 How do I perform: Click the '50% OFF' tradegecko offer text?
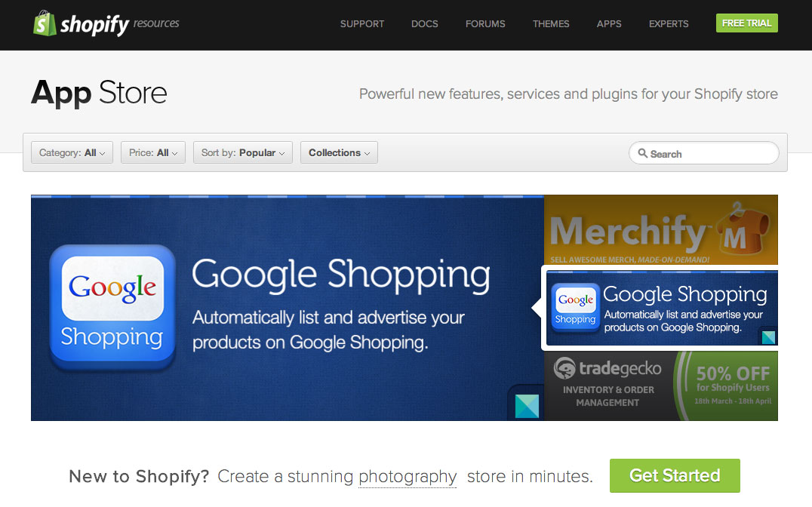pos(733,373)
